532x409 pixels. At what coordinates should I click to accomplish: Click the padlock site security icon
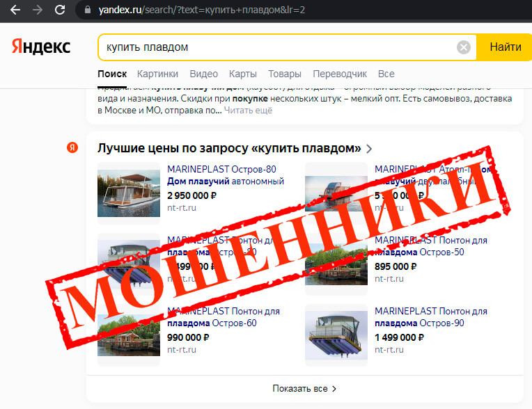[88, 10]
